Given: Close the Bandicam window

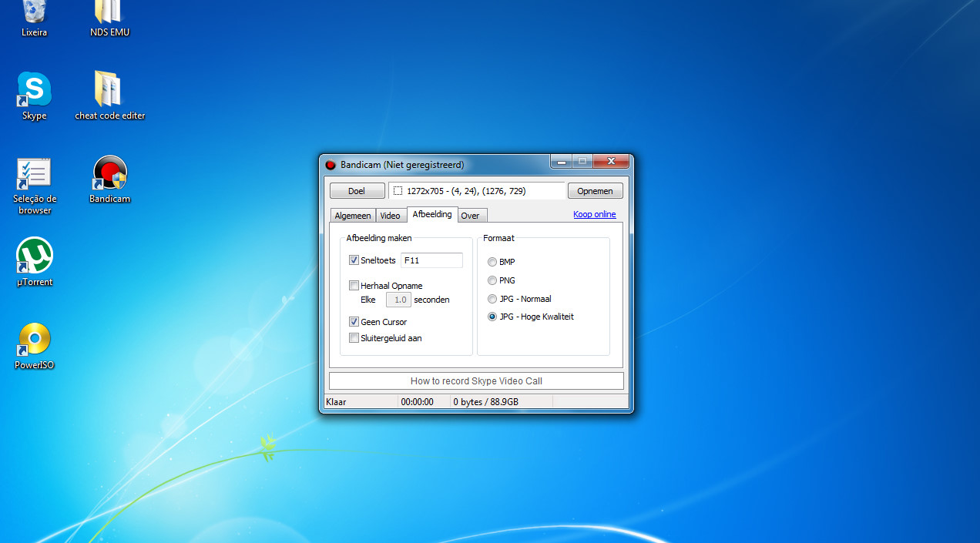Looking at the screenshot, I should click(x=611, y=162).
